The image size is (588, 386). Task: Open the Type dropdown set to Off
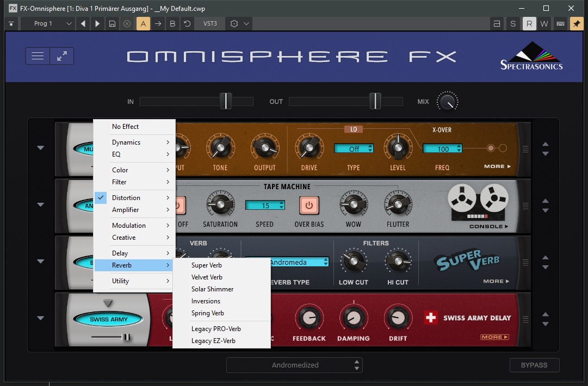[x=354, y=148]
